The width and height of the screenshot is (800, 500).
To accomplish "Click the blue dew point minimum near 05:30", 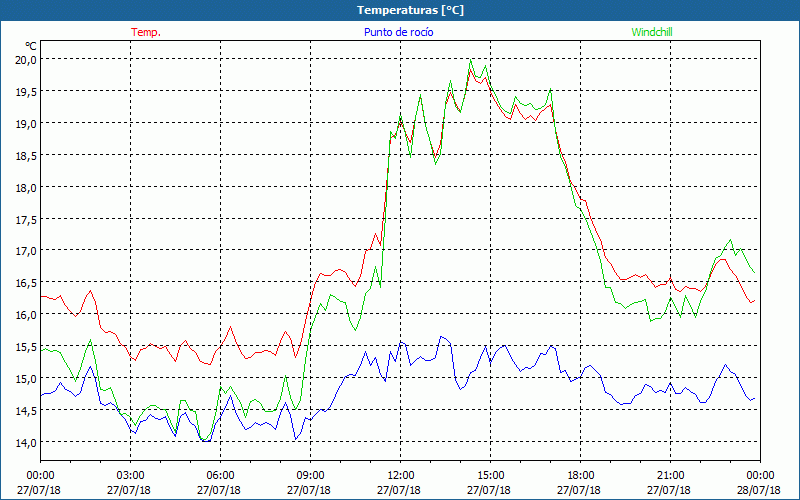I will tap(206, 441).
